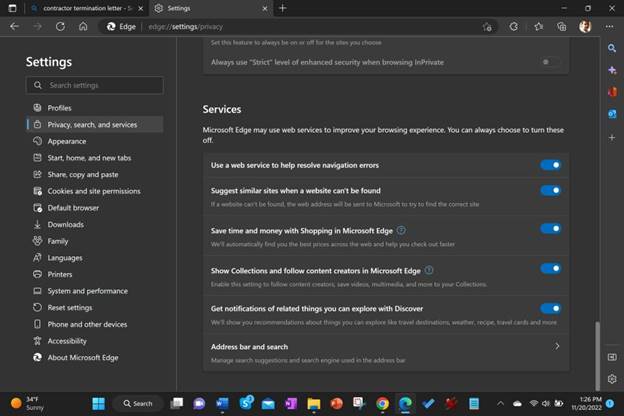Click the Search settings field
The image size is (624, 416).
[x=95, y=85]
